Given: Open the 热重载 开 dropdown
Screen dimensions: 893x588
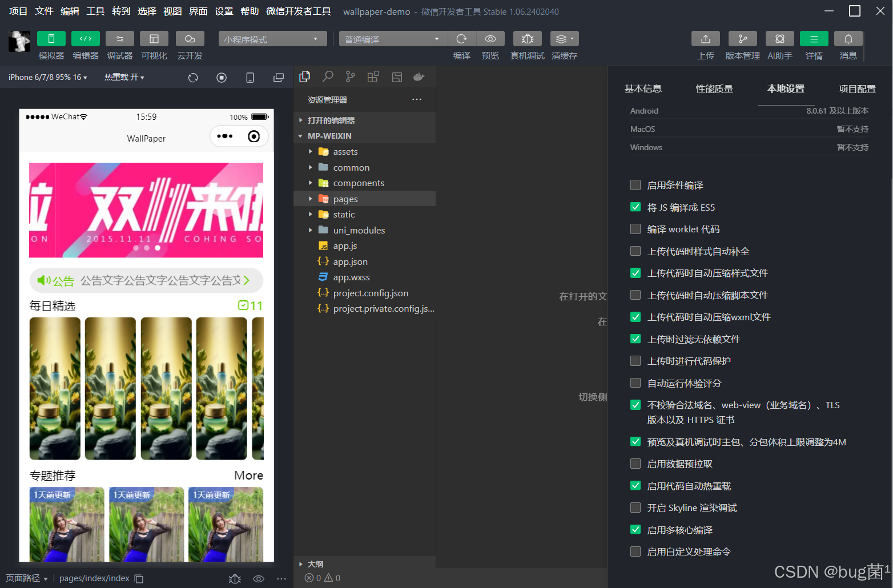Looking at the screenshot, I should [124, 77].
